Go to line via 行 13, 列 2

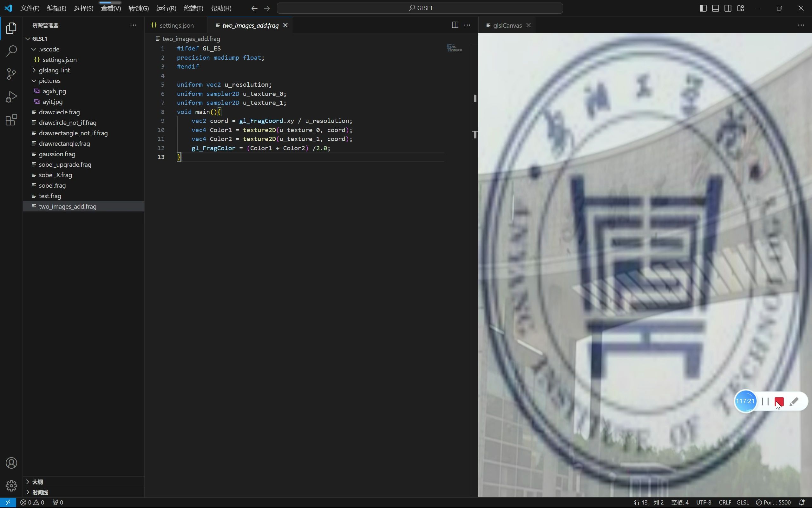[x=649, y=503]
